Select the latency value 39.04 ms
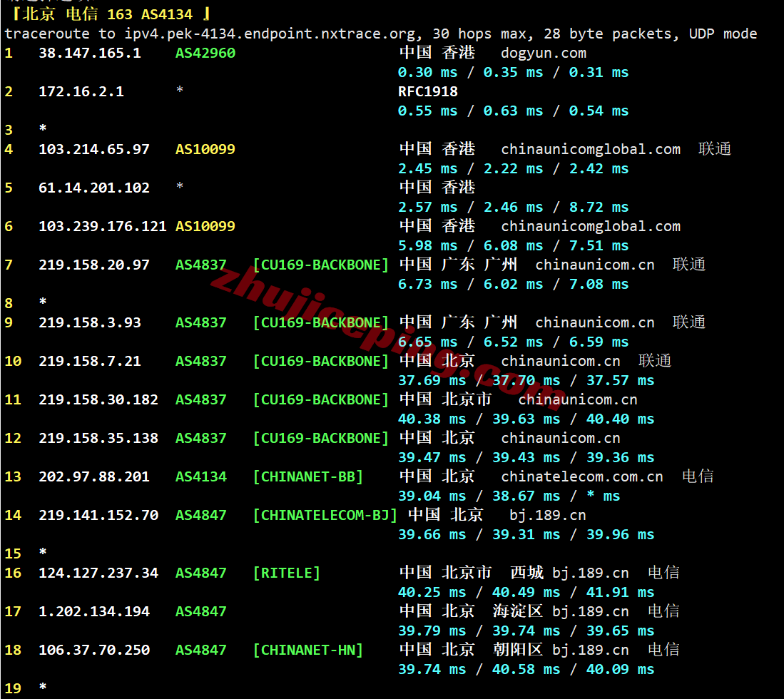 click(x=432, y=496)
